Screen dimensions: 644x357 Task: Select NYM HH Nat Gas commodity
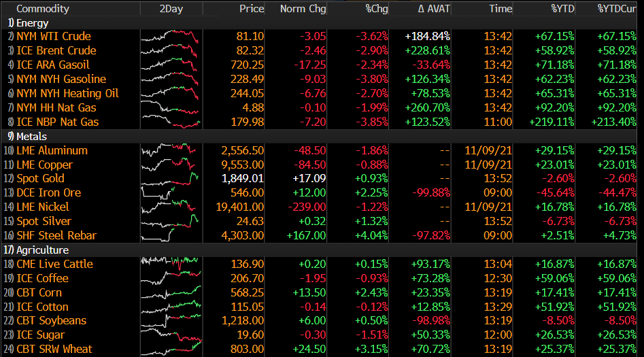tap(56, 108)
